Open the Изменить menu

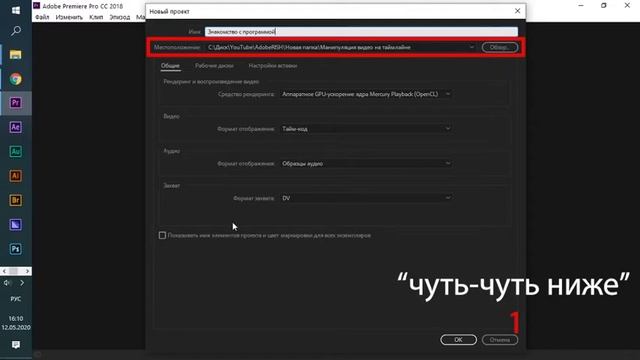click(x=69, y=17)
